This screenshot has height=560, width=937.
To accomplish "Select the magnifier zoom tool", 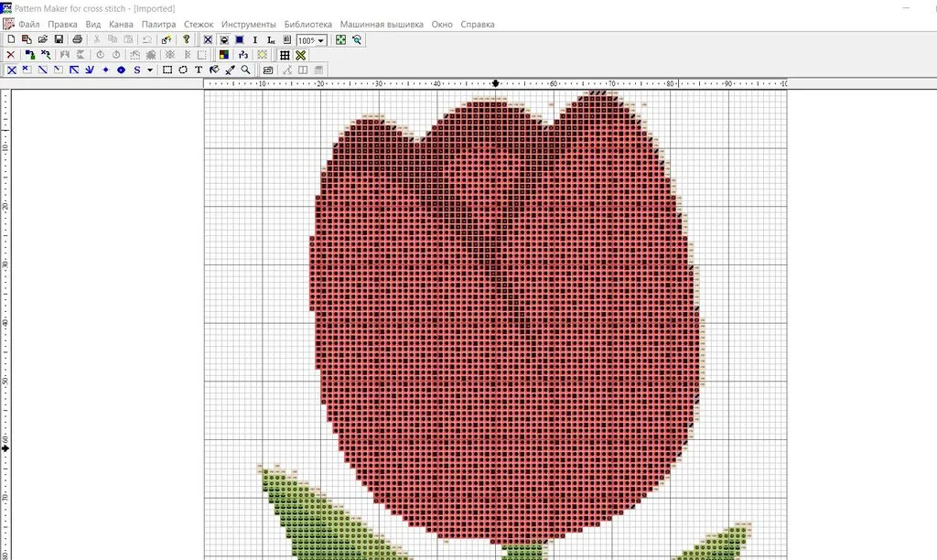I will 245,70.
